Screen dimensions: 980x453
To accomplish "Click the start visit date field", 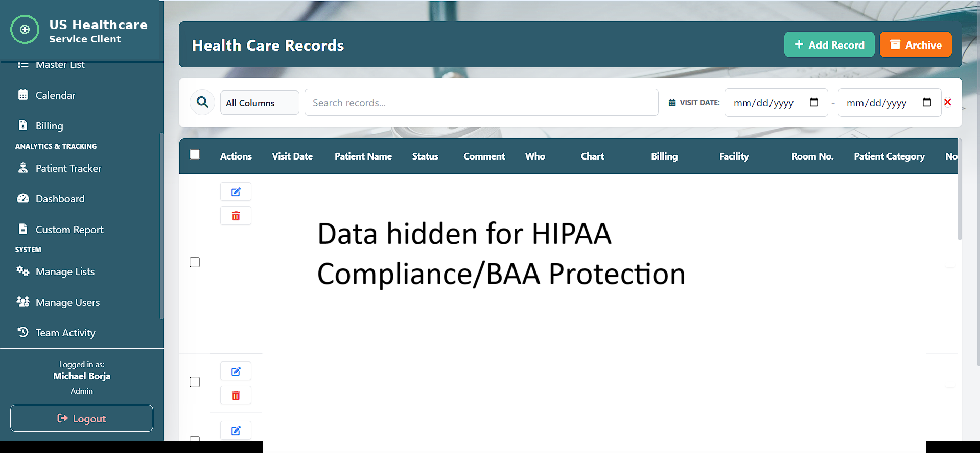I will pyautogui.click(x=776, y=102).
